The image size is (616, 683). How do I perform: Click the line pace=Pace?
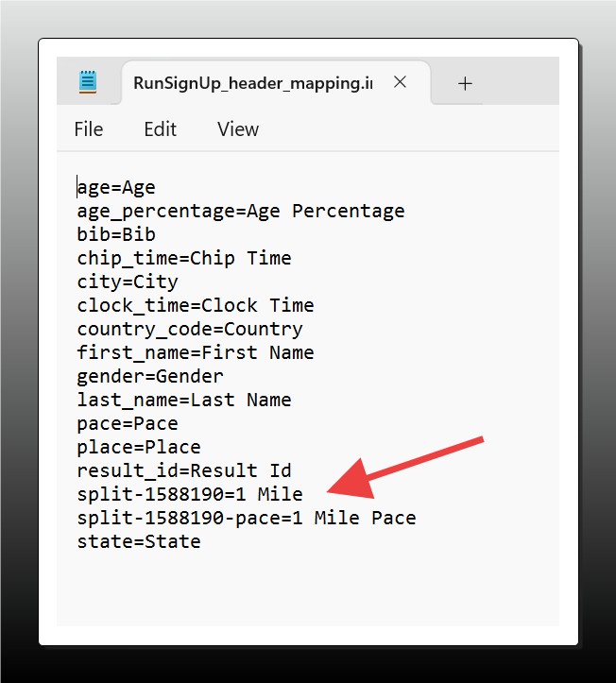pyautogui.click(x=128, y=424)
